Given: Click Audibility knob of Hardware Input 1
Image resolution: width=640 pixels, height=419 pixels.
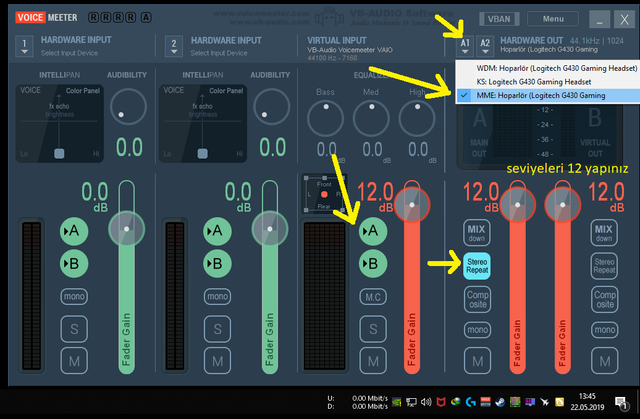Looking at the screenshot, I should tap(128, 106).
